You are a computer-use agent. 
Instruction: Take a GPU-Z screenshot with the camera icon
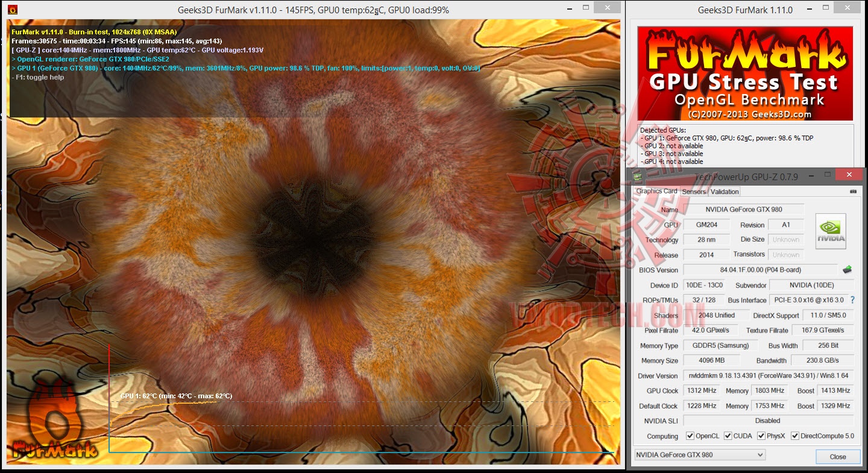[853, 192]
